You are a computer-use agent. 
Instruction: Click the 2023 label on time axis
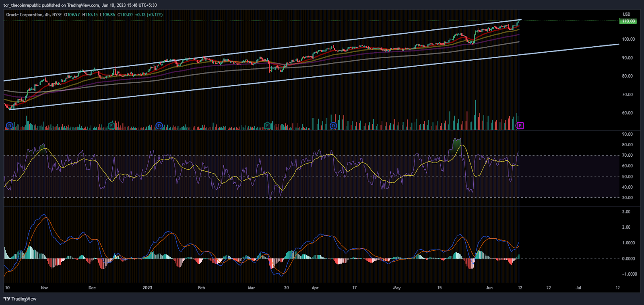(147, 288)
